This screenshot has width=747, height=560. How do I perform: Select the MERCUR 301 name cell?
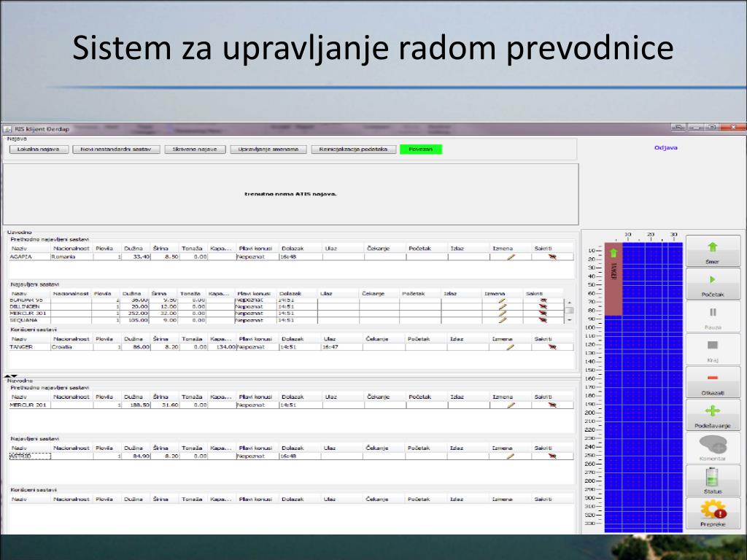tap(29, 314)
